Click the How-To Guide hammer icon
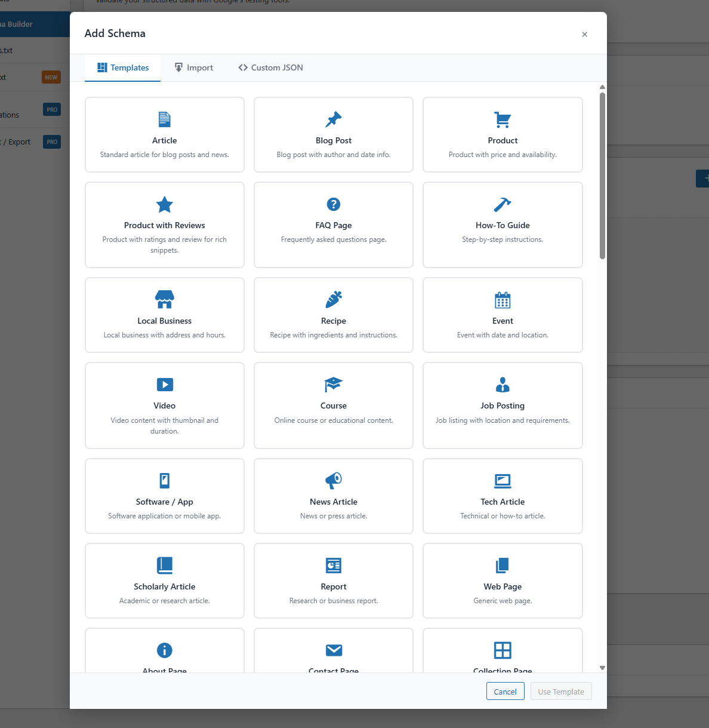The image size is (709, 728). 502,204
